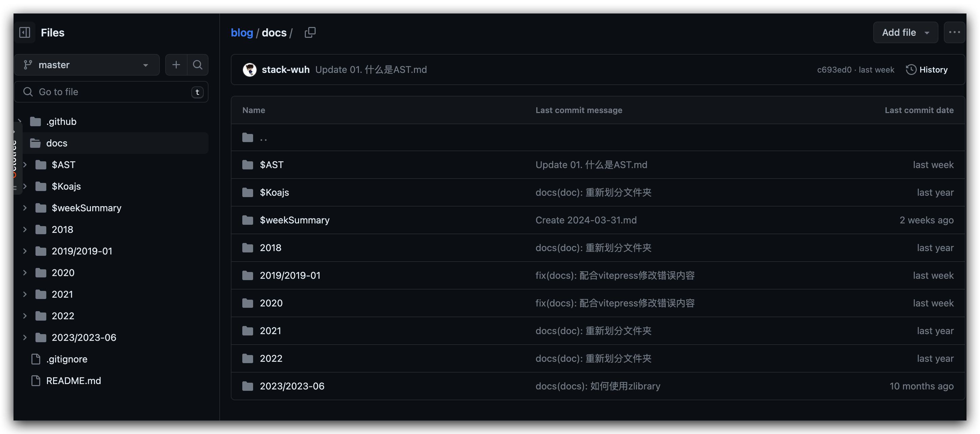
Task: Collapse the file tree side panel
Action: coord(25,33)
